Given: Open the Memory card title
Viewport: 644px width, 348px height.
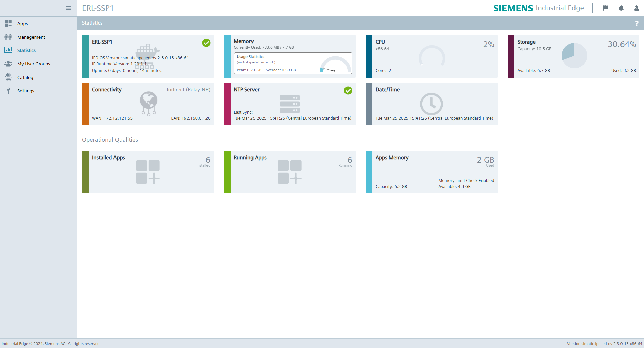Looking at the screenshot, I should click(x=244, y=41).
